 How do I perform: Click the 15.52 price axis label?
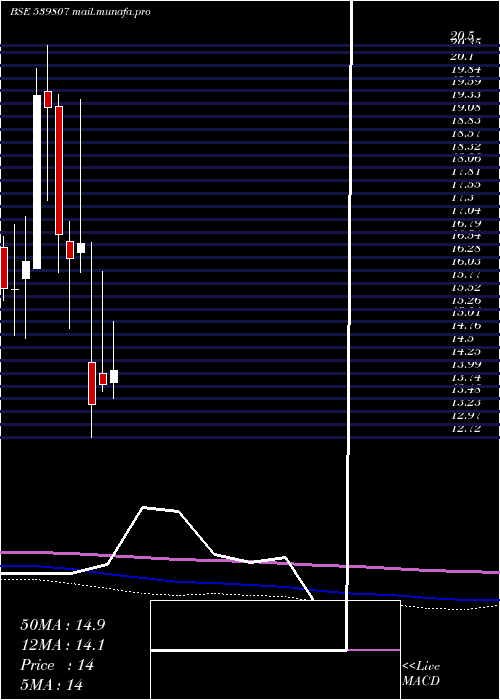pyautogui.click(x=466, y=287)
